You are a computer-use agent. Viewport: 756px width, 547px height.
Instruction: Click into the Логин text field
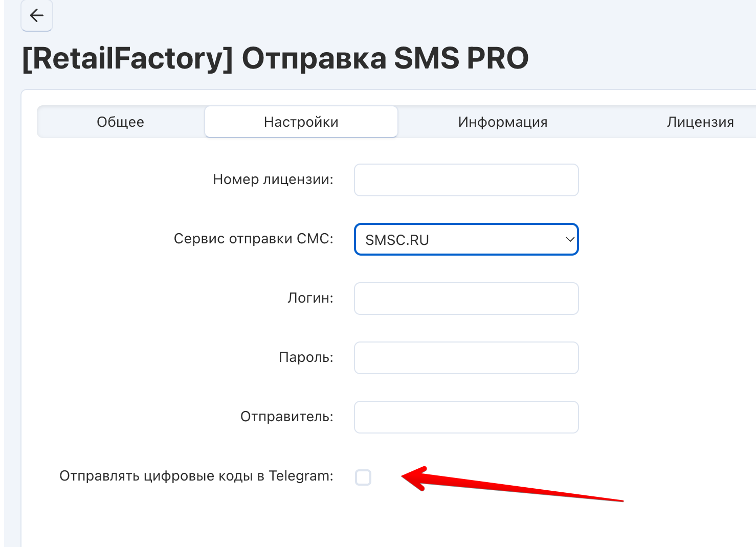point(466,299)
